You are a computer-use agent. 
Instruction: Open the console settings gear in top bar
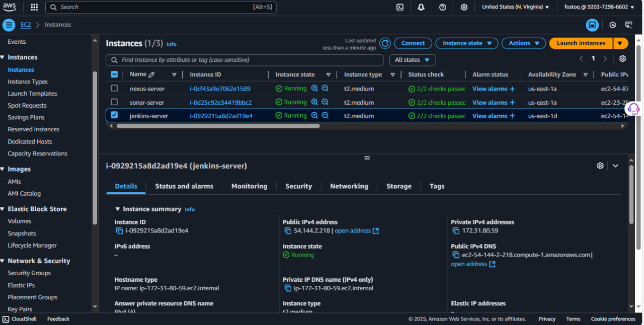[x=464, y=7]
